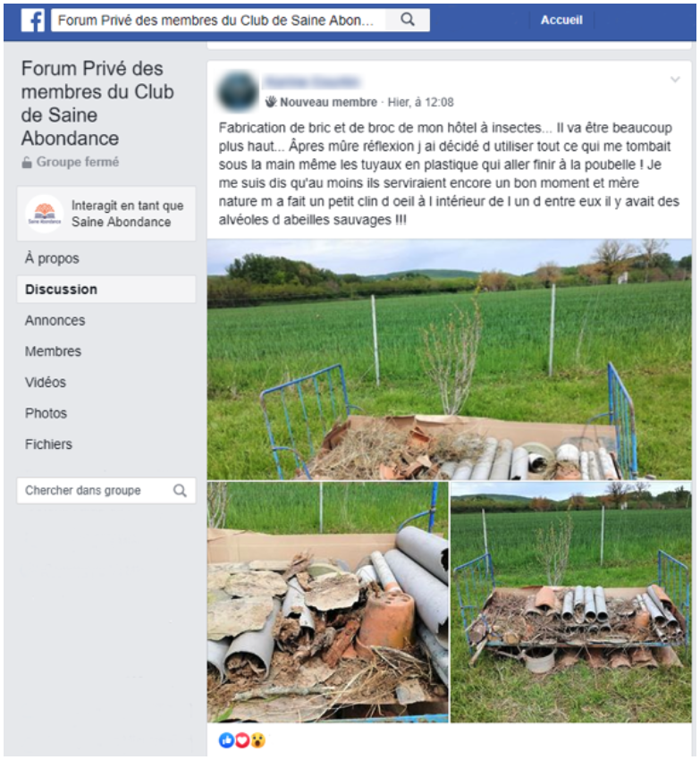Go to Accueil home link
This screenshot has width=700, height=760.
561,20
